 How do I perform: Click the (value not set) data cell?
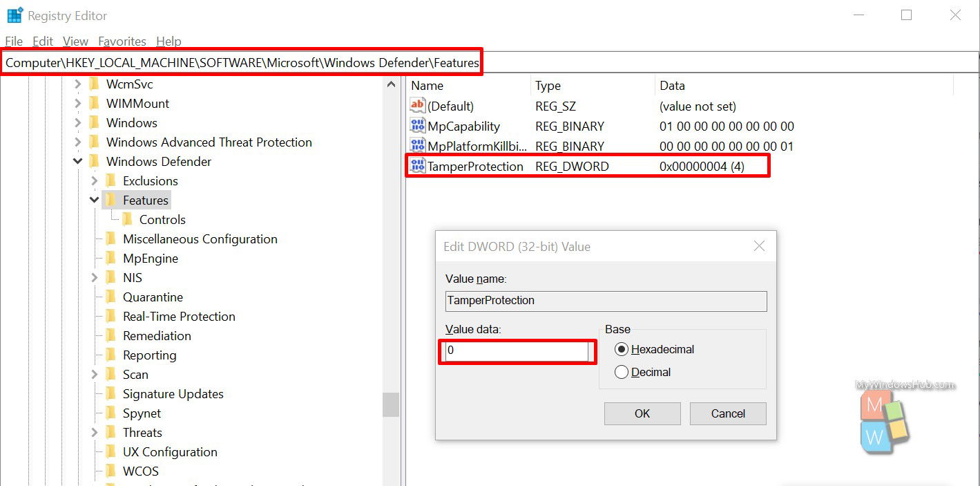(698, 106)
